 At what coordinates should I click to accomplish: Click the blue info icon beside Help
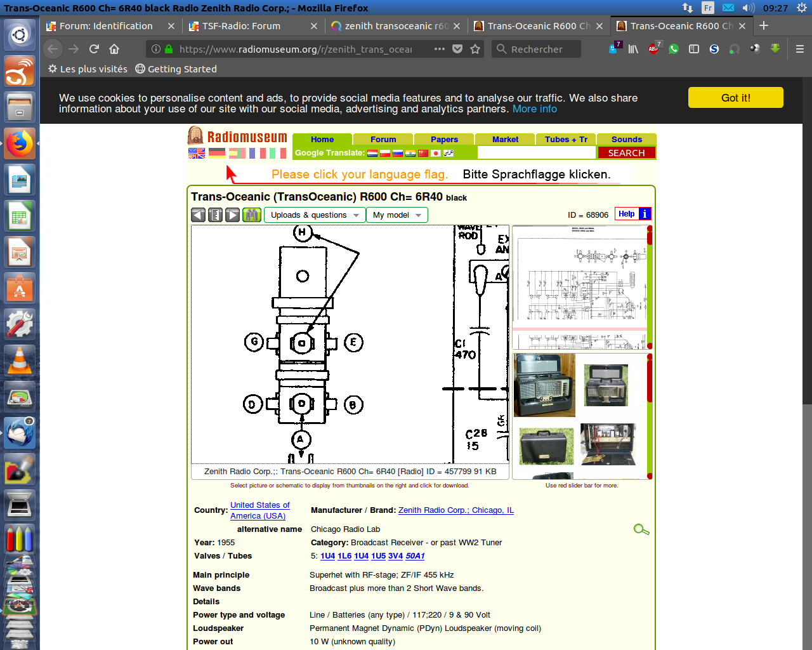coord(645,214)
